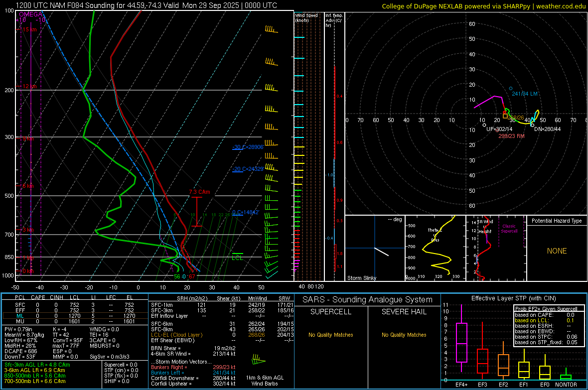The height and width of the screenshot is (390, 588).
Task: Click the Eff Shear (EBWD) row label
Action: (173, 340)
